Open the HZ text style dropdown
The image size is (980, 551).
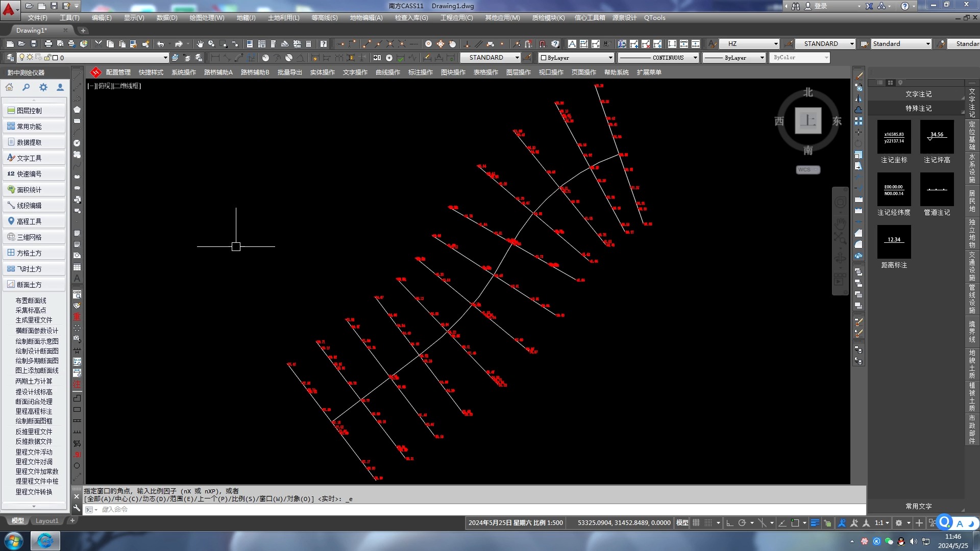pos(775,44)
